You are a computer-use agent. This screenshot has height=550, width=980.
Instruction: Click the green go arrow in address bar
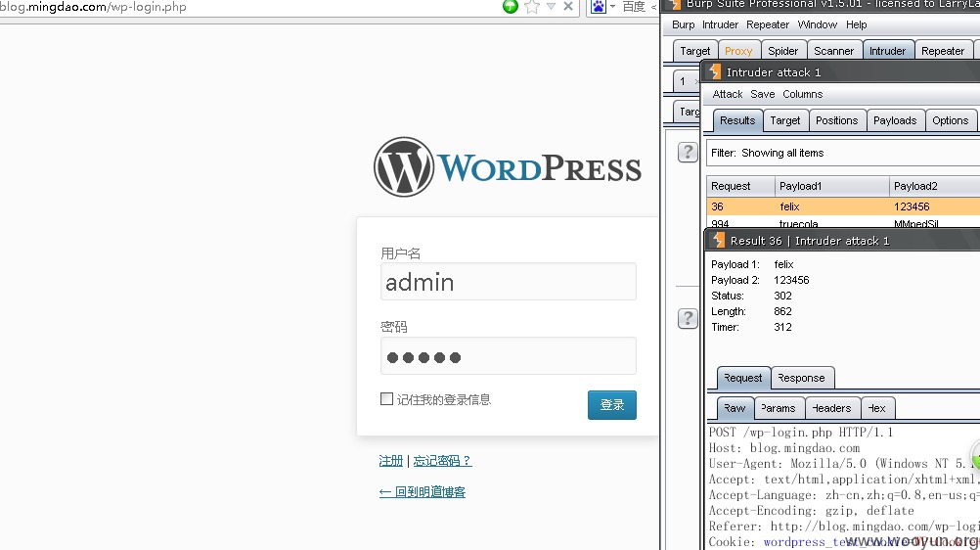(510, 6)
